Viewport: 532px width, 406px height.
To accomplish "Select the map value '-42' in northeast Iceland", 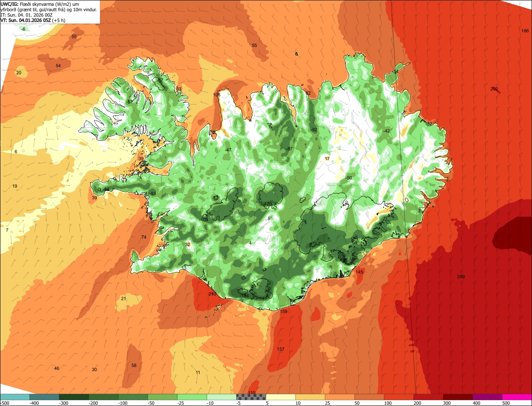I will pos(387,131).
